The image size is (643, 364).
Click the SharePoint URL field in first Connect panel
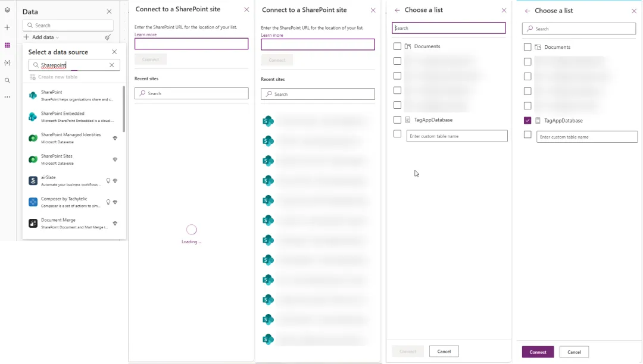192,44
